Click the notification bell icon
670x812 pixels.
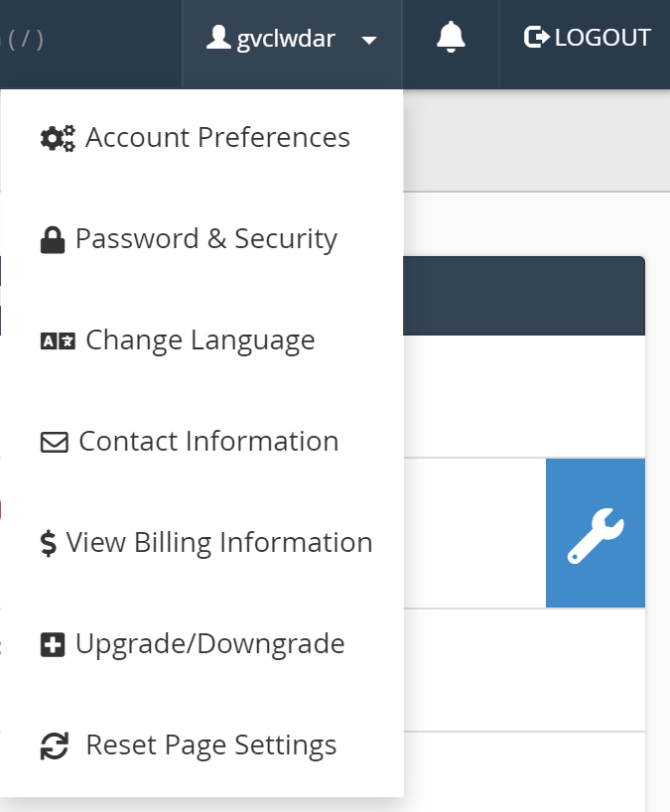(x=451, y=38)
